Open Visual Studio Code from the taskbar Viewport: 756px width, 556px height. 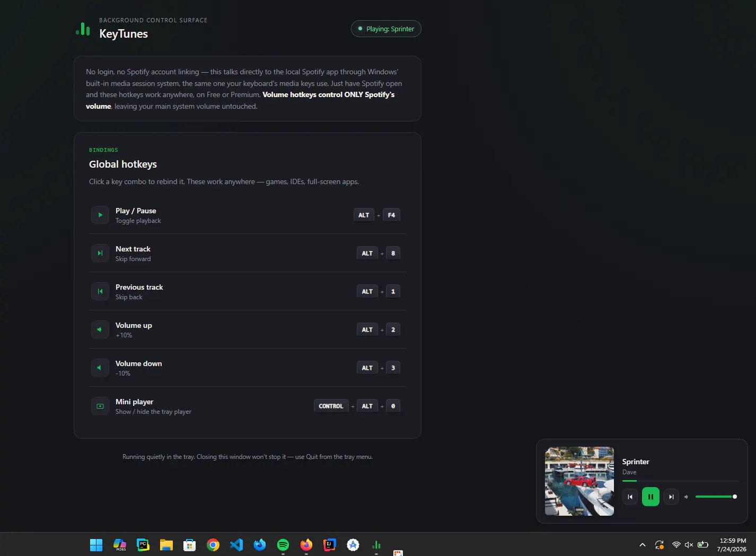236,545
